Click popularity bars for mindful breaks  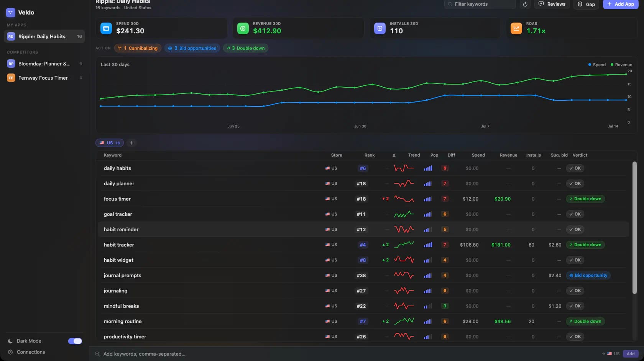point(428,306)
